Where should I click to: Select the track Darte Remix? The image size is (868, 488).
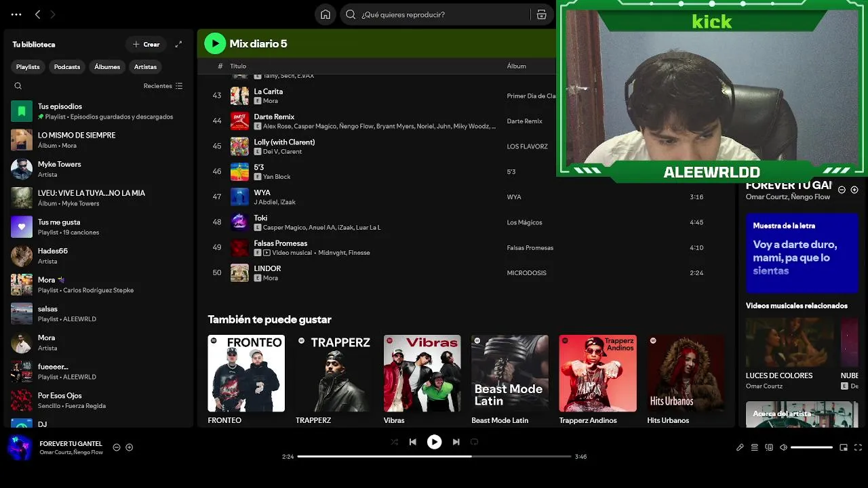coord(274,117)
